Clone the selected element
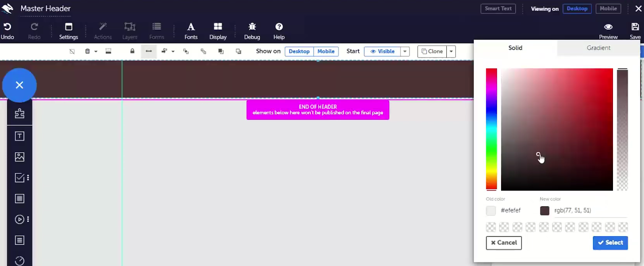This screenshot has height=266, width=644. [x=432, y=51]
